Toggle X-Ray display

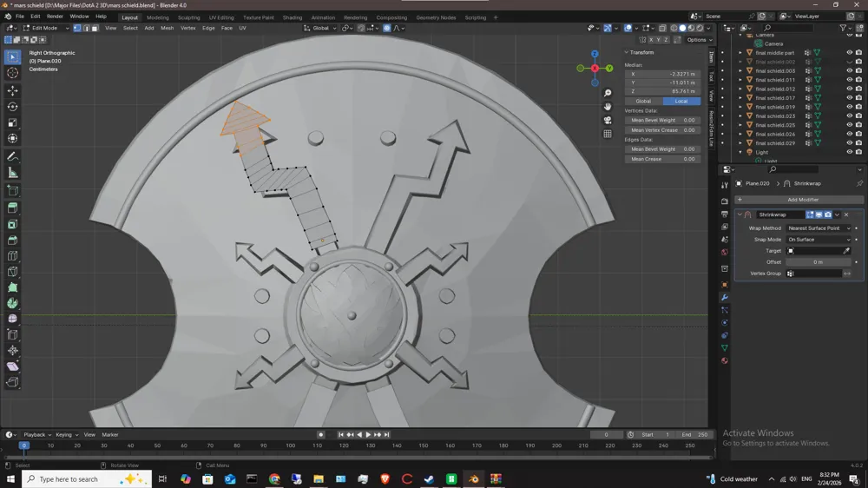click(x=662, y=29)
